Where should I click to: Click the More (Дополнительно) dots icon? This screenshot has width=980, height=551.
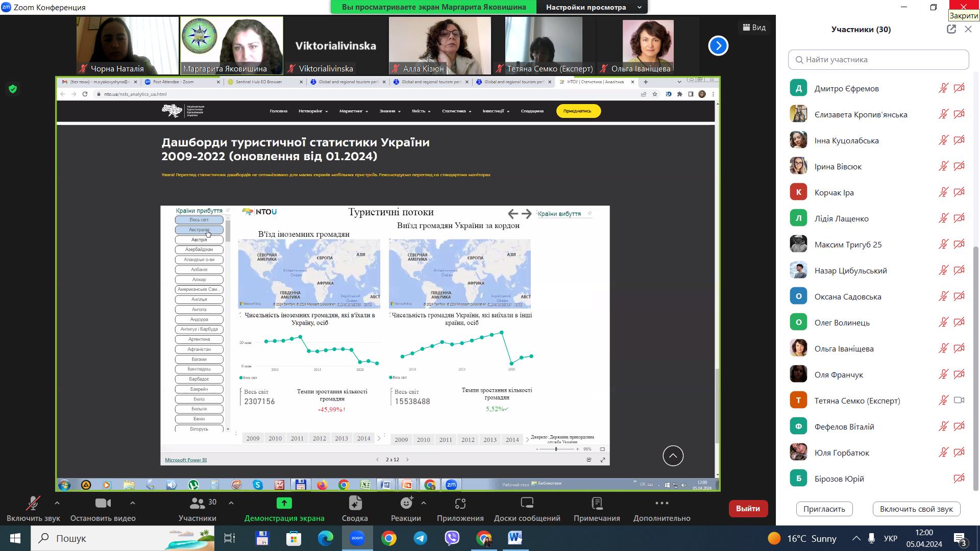tap(661, 504)
